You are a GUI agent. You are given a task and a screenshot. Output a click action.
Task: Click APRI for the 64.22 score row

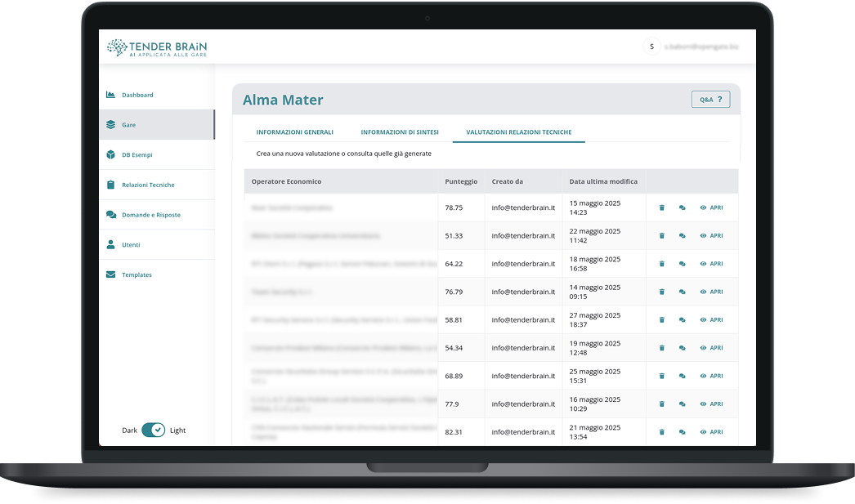711,264
